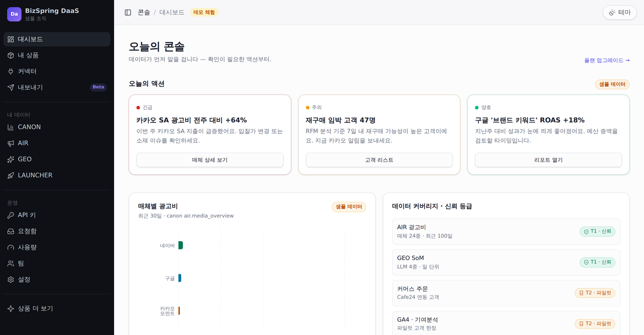Click the green 네이버 bar in chart

(181, 245)
